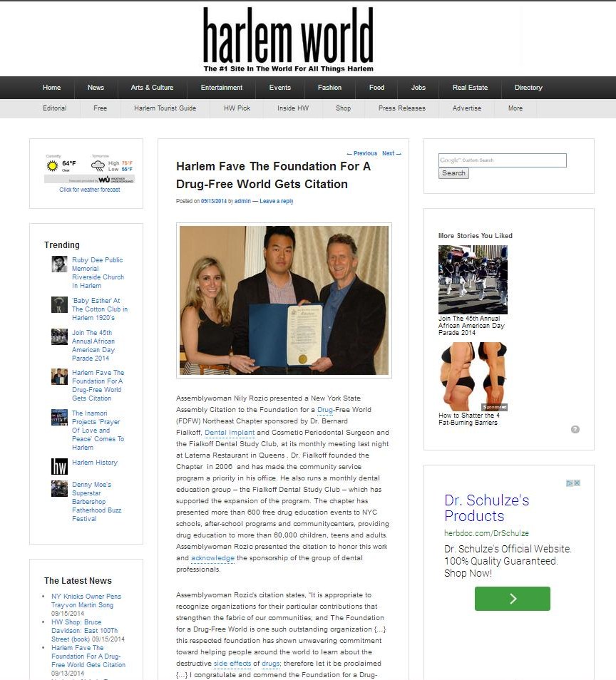The image size is (616, 680).
Task: Open the sponsored Fat-Burning Barriers story image
Action: click(x=473, y=376)
